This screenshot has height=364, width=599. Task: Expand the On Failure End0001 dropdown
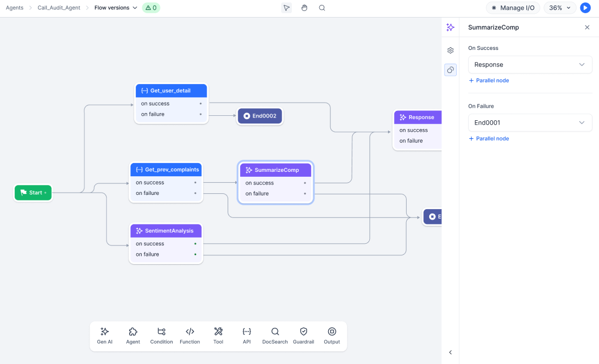click(x=530, y=123)
